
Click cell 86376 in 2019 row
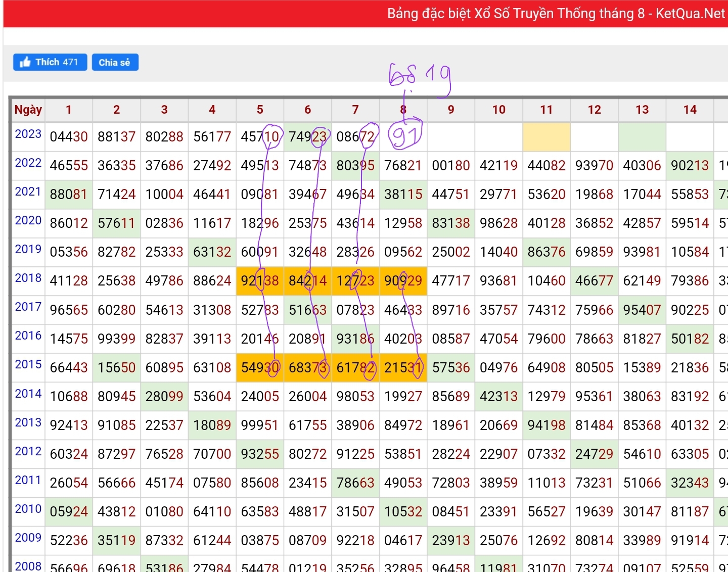tap(547, 252)
